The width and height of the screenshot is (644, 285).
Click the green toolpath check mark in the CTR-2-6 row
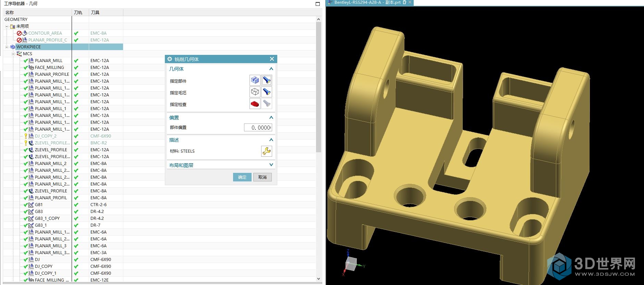[x=76, y=205]
